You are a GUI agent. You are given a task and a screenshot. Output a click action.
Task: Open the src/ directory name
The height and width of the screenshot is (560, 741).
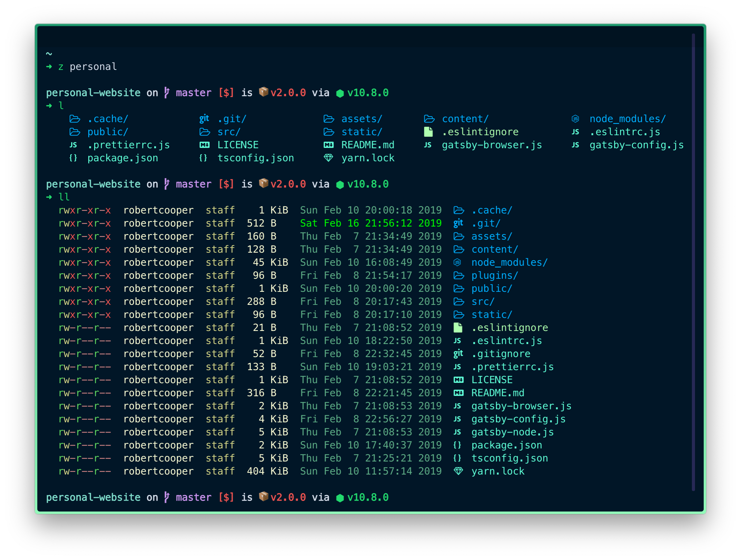point(229,132)
